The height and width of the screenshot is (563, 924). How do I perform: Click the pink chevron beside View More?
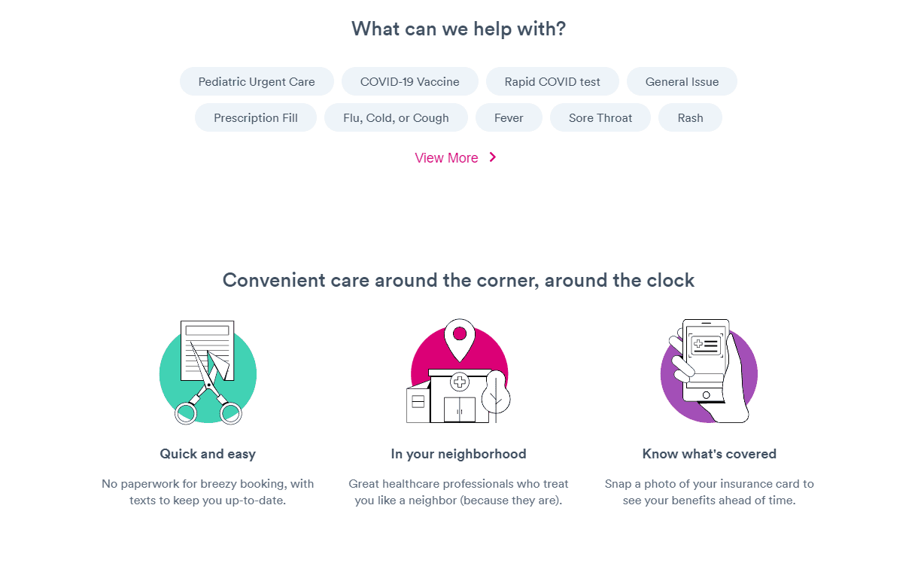(x=493, y=157)
